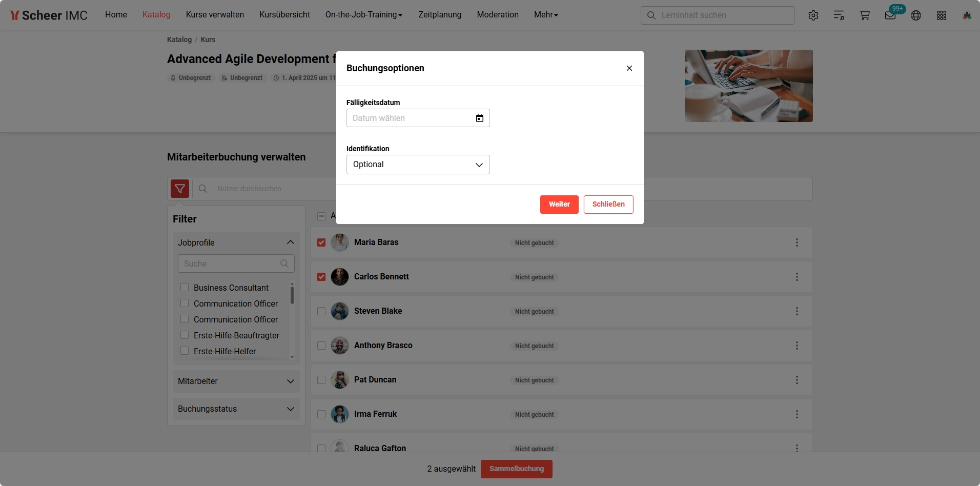Open the messages envelope icon
980x486 pixels.
click(x=890, y=15)
